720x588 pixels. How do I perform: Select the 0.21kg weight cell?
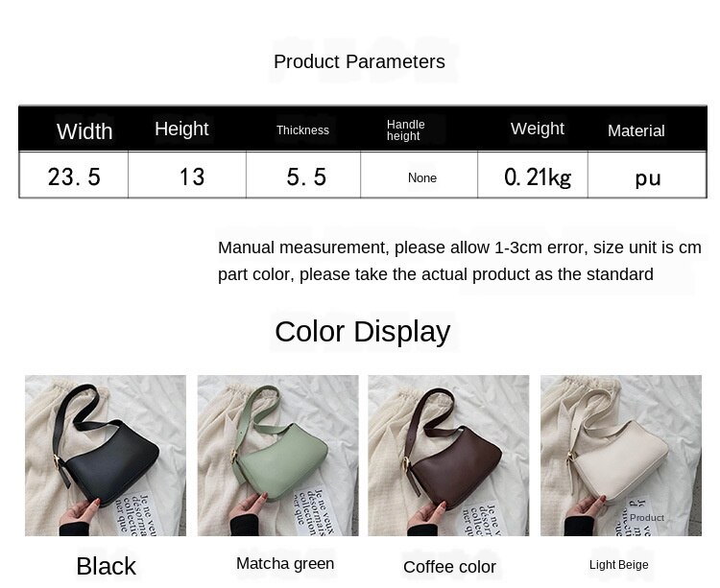coord(533,176)
